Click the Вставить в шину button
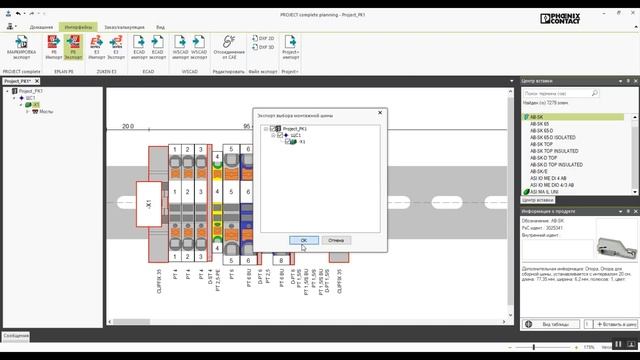This screenshot has height=360, width=640. (616, 324)
